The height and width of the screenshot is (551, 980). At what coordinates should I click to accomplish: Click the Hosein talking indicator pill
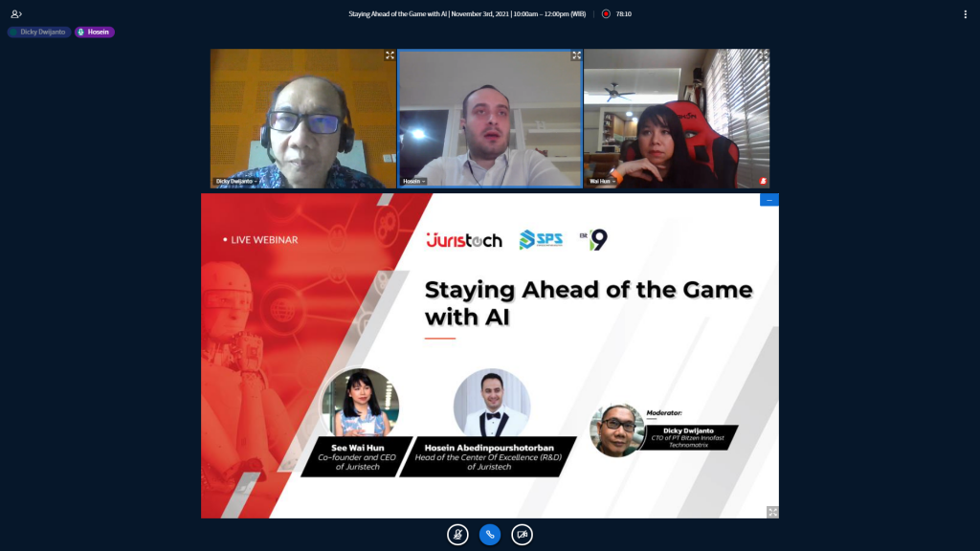point(95,32)
